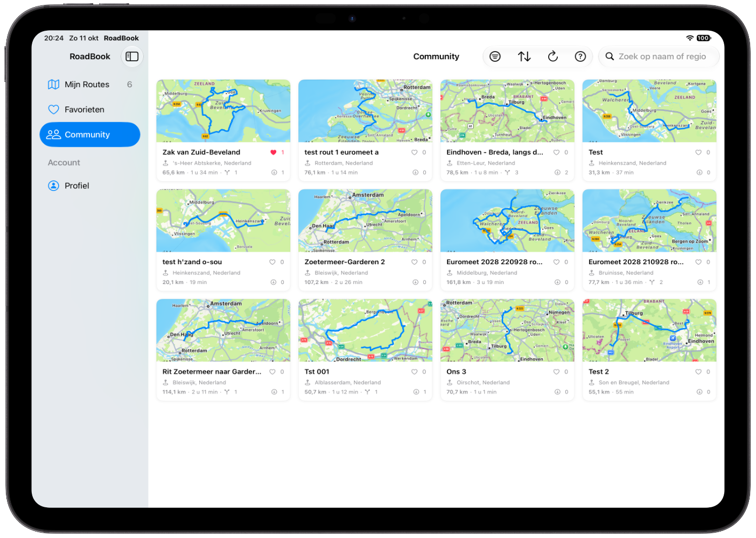
Task: Favorite the test rout 1 euromeet a route
Action: click(x=415, y=153)
